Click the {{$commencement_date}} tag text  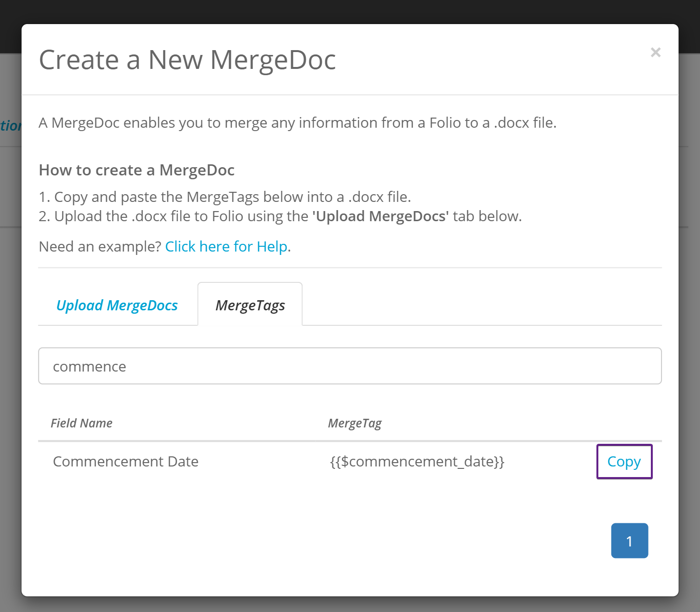pyautogui.click(x=417, y=462)
